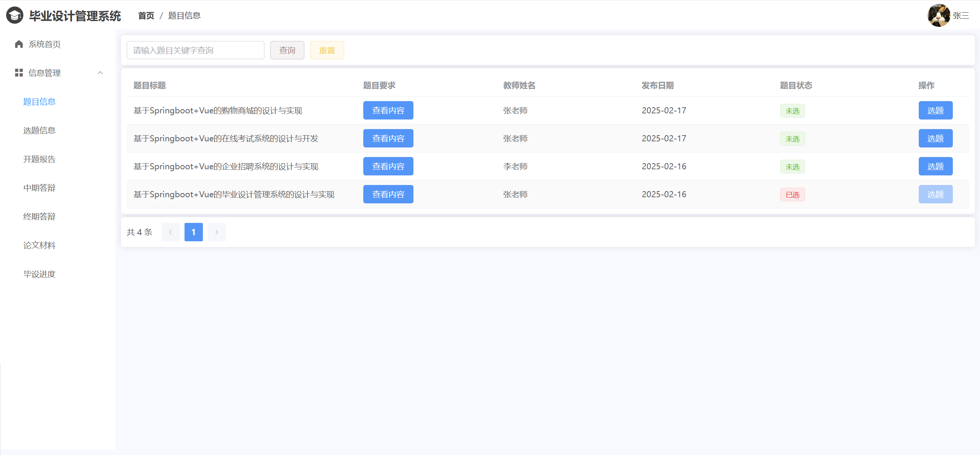Select page 1 in pagination

point(194,232)
